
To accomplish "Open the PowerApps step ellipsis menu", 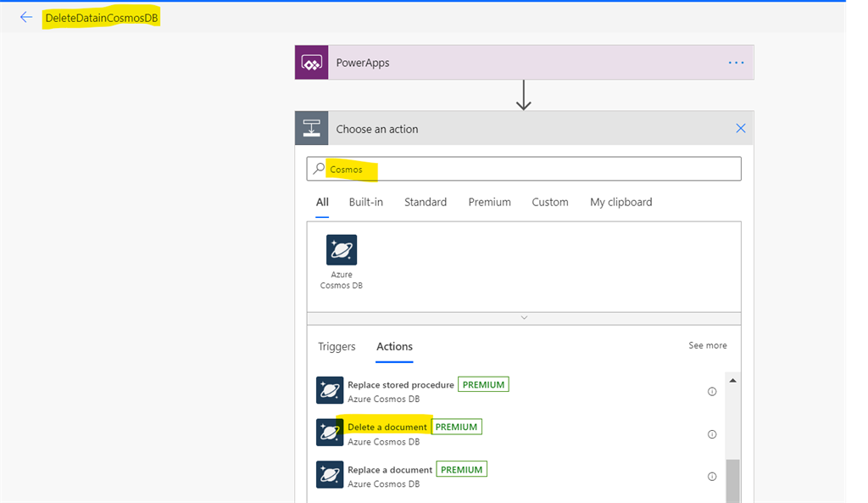I will point(736,63).
